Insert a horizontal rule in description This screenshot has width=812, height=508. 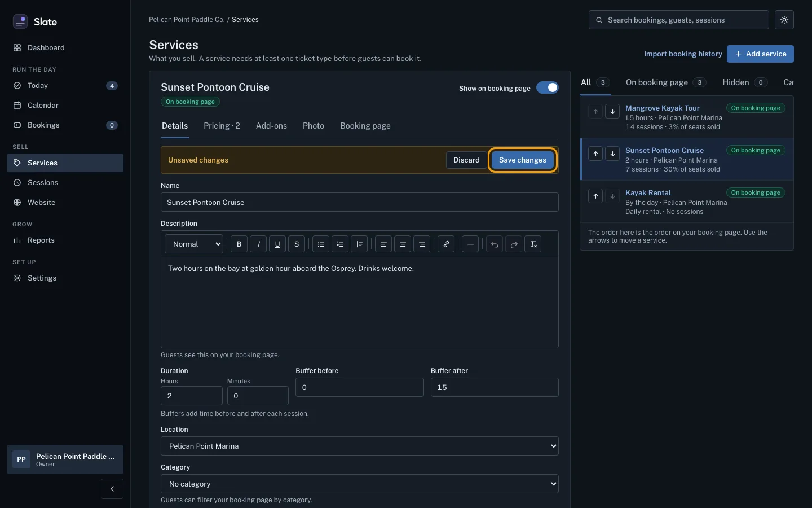click(x=470, y=244)
